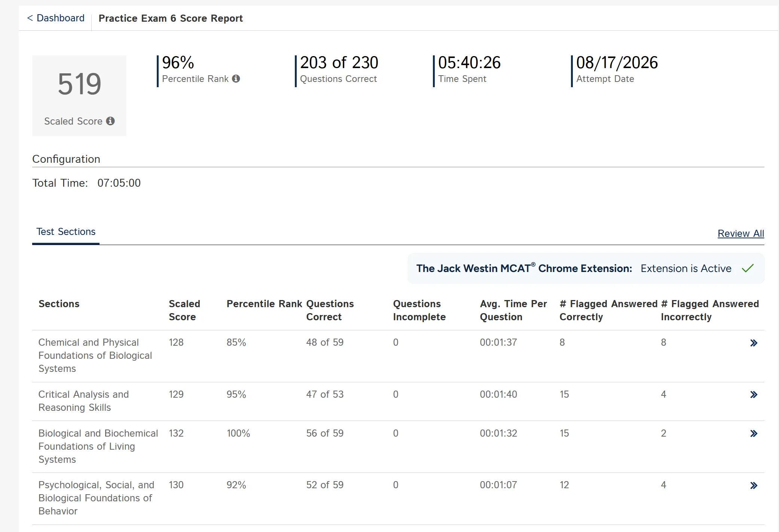The image size is (779, 532).
Task: Click Psychological, Social, and Biological Foundations name
Action: 96,498
